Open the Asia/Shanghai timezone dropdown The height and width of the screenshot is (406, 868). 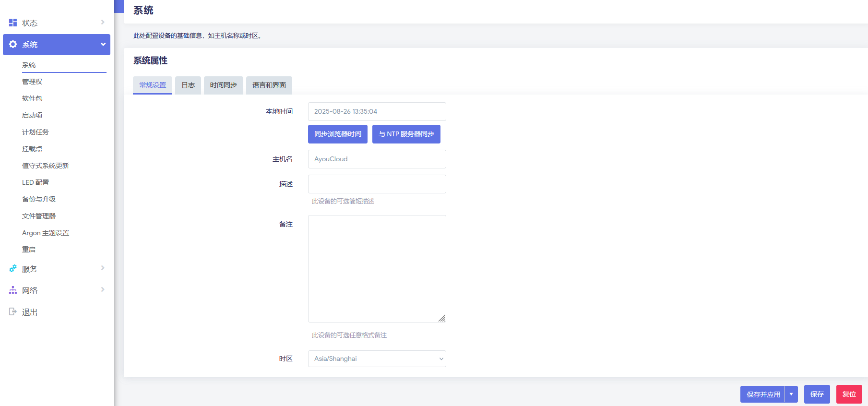[377, 359]
